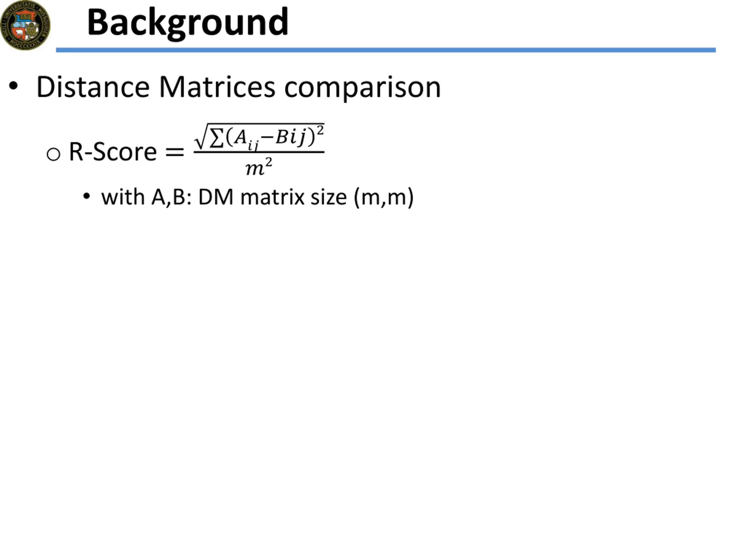Click the hollow circle bullet before R-Score
Image resolution: width=747 pixels, height=560 pixels.
pos(53,154)
